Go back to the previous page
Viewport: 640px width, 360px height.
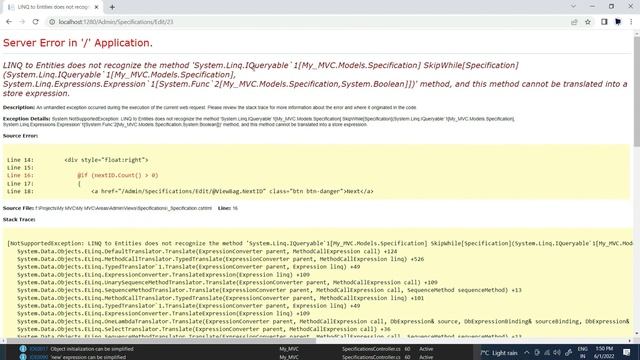tap(9, 22)
